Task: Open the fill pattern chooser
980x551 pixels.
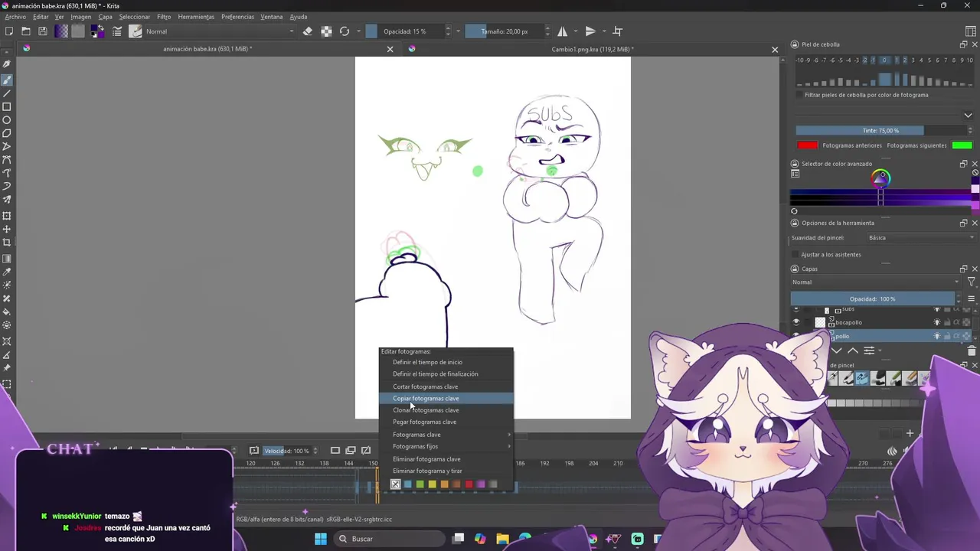Action: (x=78, y=31)
